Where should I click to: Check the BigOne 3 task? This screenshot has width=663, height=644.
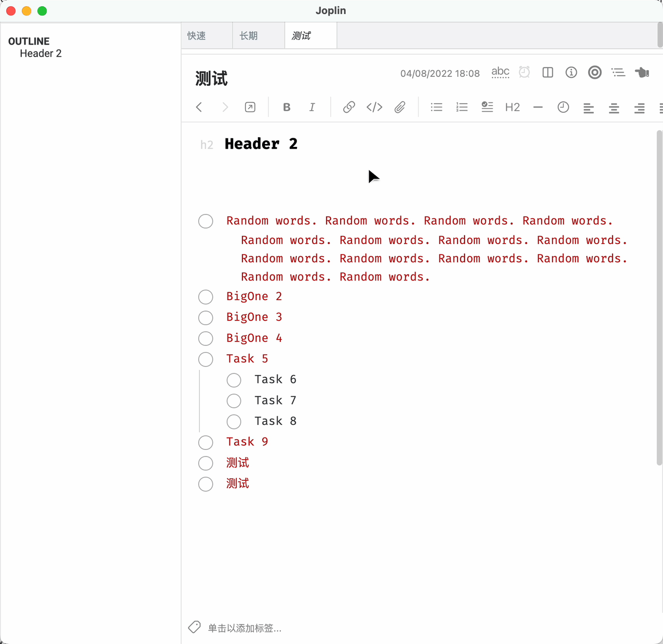click(x=206, y=318)
